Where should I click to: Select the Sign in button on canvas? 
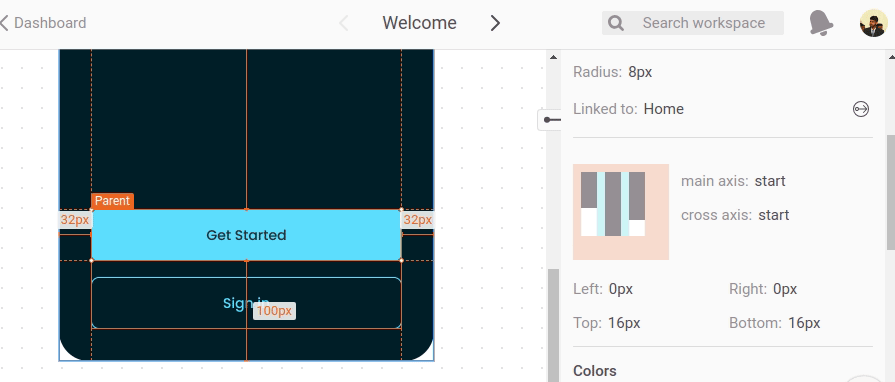tap(246, 303)
